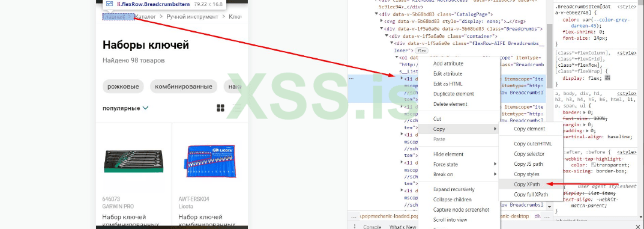Click the Главная breadcrumb link
Screen dimensions: 644x229
(114, 17)
